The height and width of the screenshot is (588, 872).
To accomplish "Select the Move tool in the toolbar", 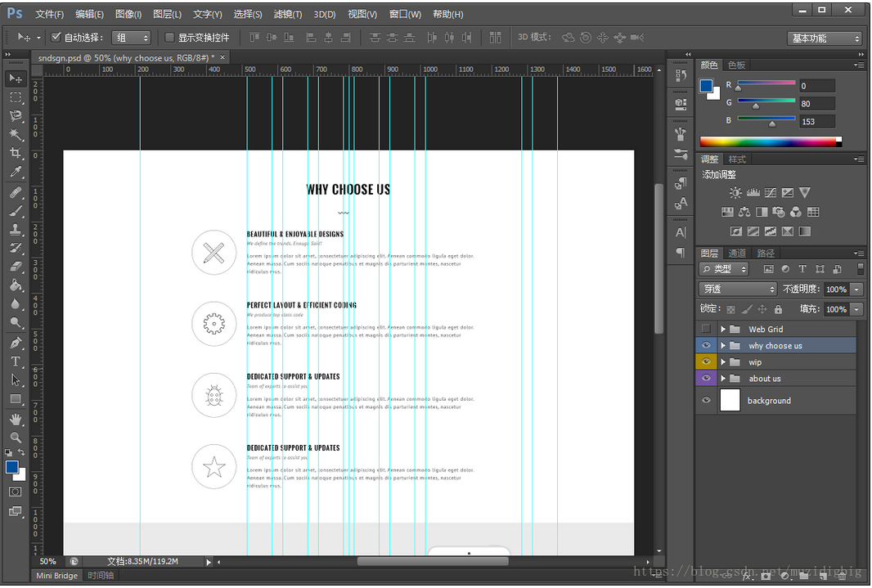I will (16, 79).
